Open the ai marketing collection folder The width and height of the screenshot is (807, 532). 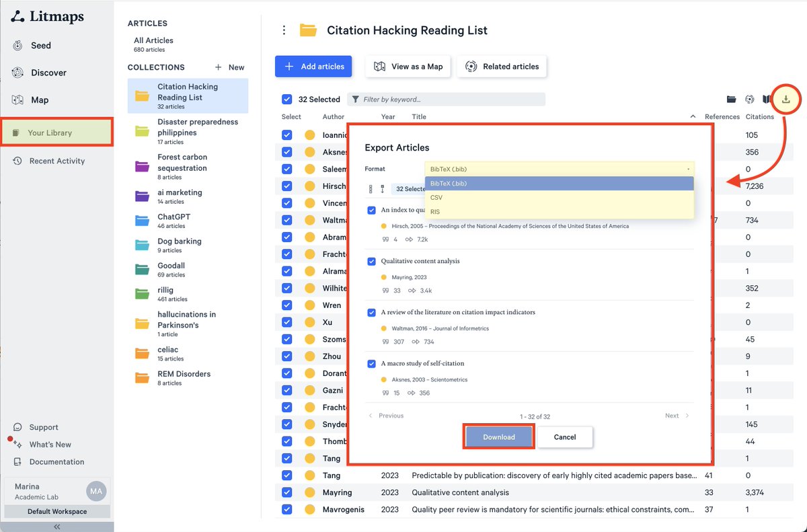pyautogui.click(x=188, y=196)
